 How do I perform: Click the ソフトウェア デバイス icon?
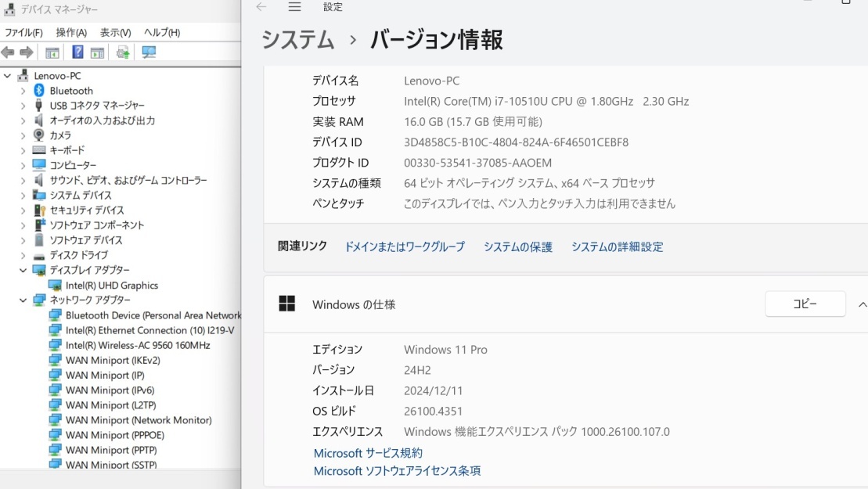pyautogui.click(x=39, y=240)
